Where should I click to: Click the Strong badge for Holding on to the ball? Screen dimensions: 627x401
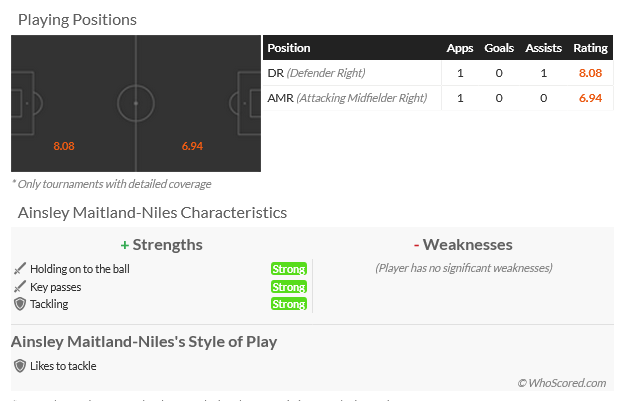(x=289, y=269)
